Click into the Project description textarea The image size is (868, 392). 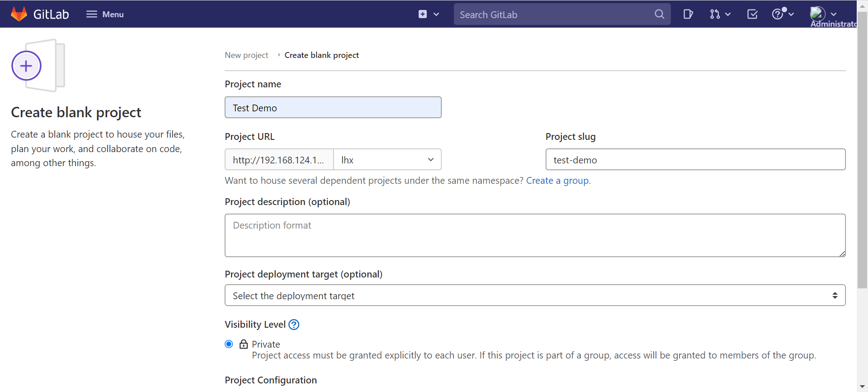[535, 235]
